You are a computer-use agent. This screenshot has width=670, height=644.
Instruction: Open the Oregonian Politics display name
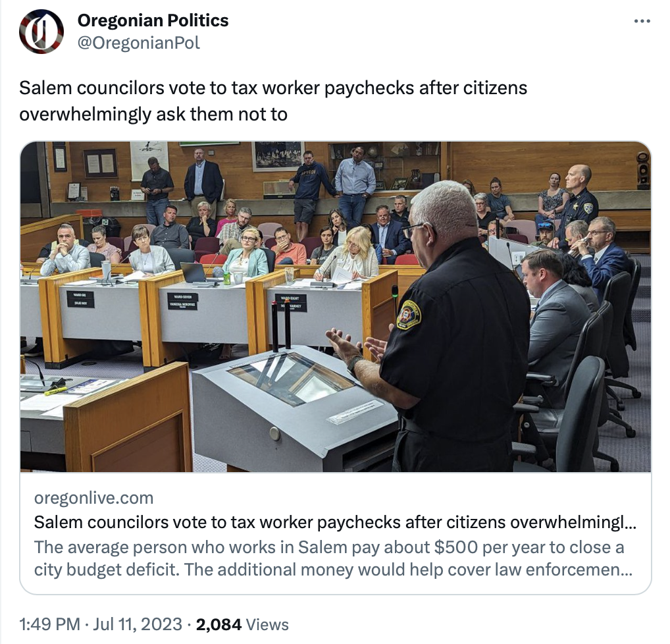coord(153,20)
